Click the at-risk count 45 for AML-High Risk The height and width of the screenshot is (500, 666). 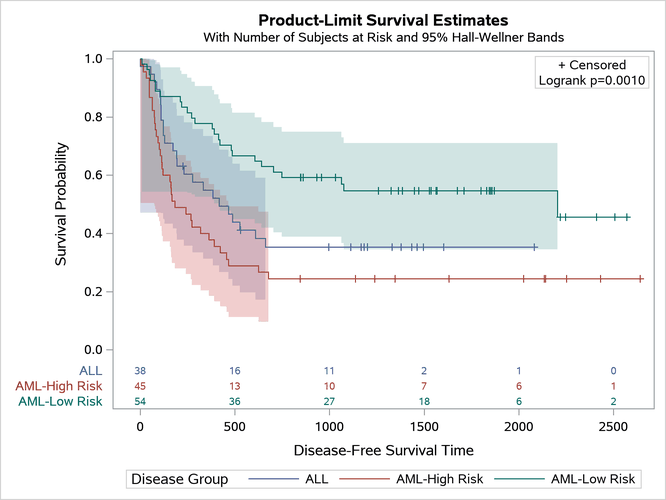tap(140, 386)
